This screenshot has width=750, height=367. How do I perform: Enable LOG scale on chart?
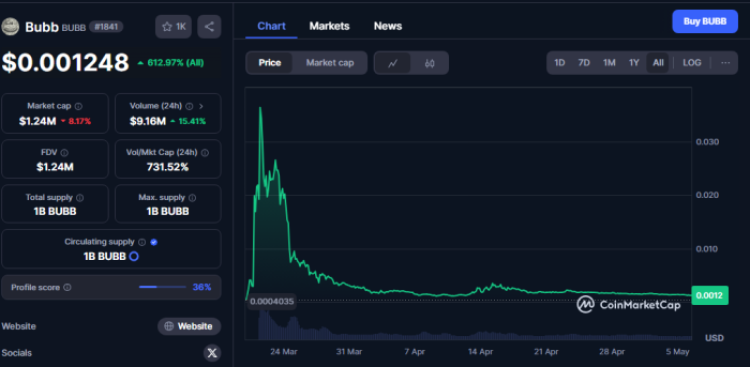coord(692,63)
